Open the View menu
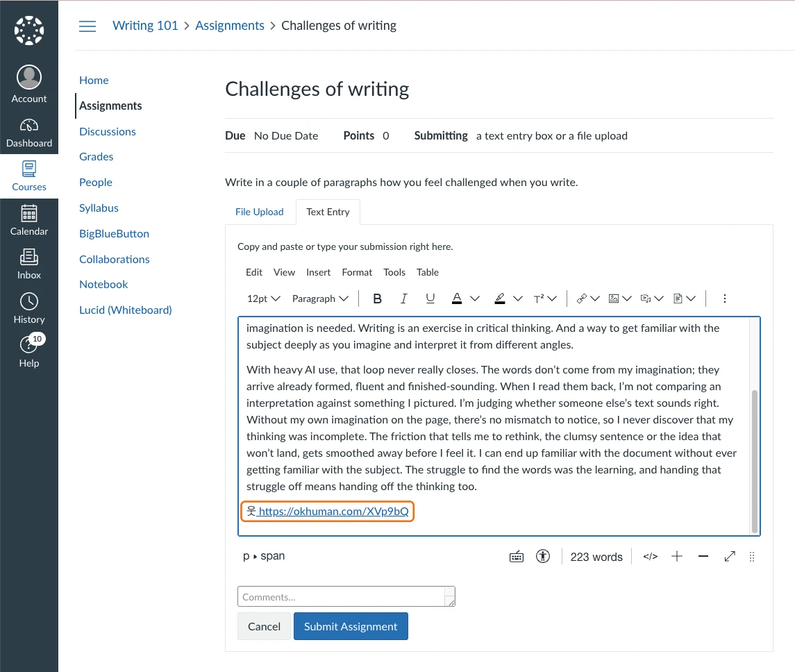Screen dimensions: 795x672 [x=284, y=272]
